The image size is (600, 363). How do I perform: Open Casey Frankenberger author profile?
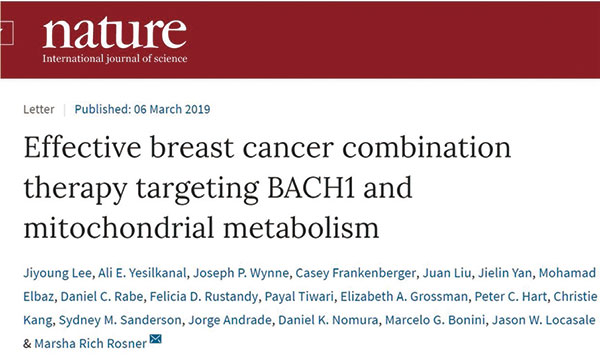[355, 273]
